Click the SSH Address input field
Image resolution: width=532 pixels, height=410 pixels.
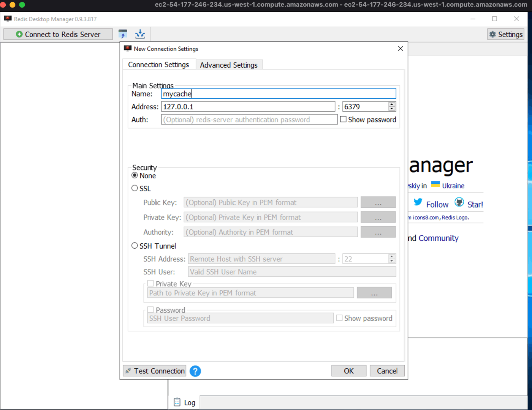coord(262,259)
